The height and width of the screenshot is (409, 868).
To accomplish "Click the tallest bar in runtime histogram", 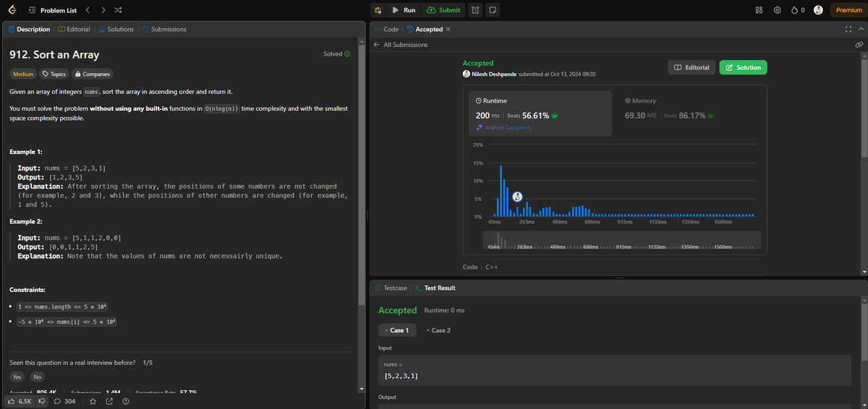I will coord(500,192).
